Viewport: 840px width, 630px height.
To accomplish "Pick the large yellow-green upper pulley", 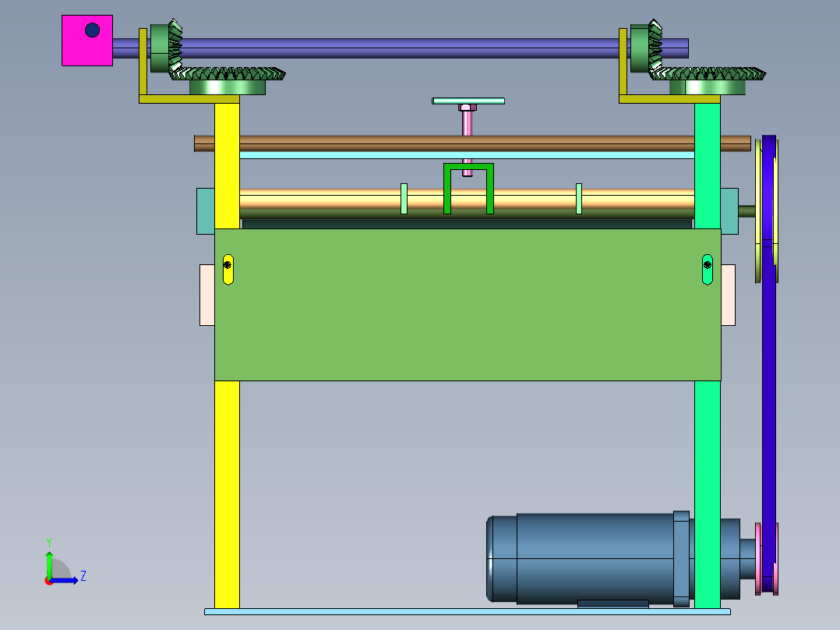I will 759,211.
